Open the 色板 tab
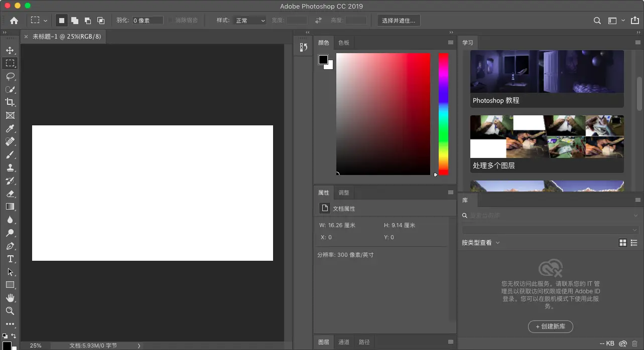This screenshot has height=350, width=644. (344, 43)
